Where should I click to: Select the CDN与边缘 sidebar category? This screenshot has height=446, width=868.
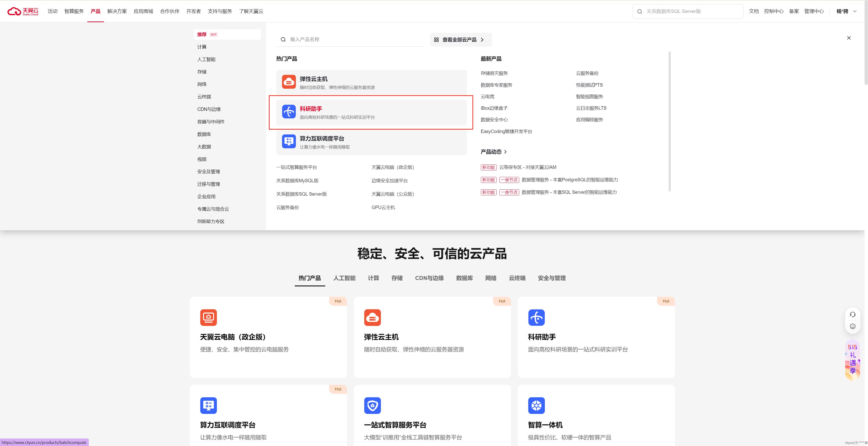coord(209,109)
